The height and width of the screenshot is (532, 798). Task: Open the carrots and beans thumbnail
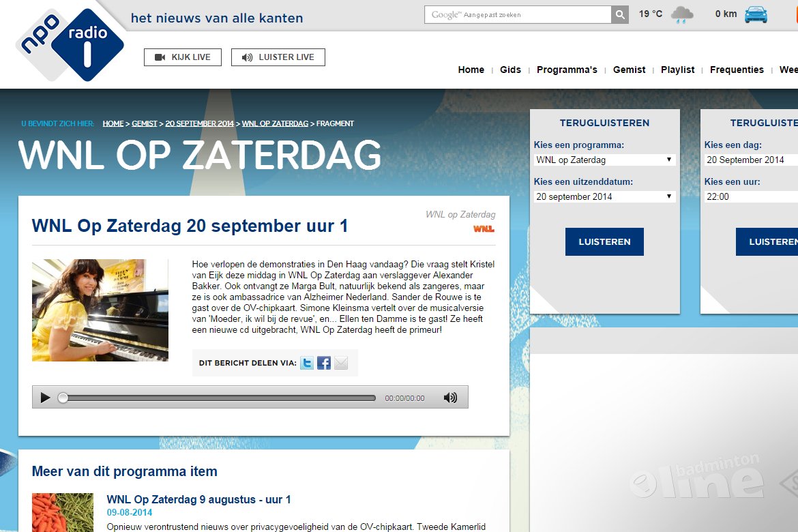[x=63, y=512]
